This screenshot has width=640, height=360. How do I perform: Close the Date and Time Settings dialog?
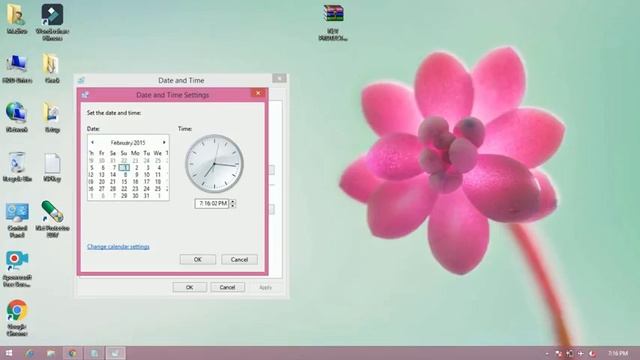(258, 93)
